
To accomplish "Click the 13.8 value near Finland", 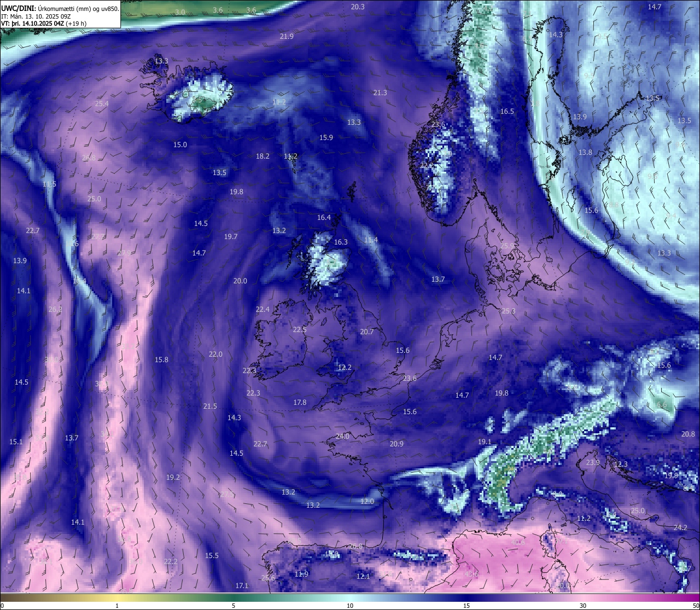I will click(x=585, y=152).
